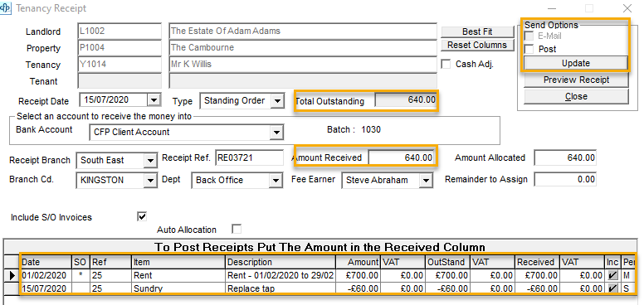Tick the Post send option checkbox
The width and height of the screenshot is (644, 305).
[x=529, y=49]
